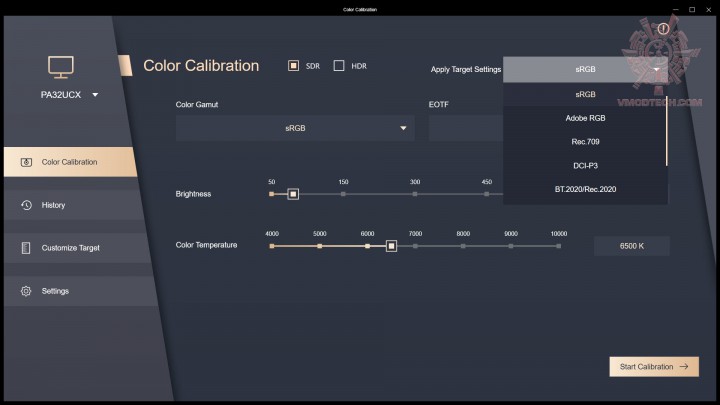Enable the SDR checkbox

(x=293, y=66)
